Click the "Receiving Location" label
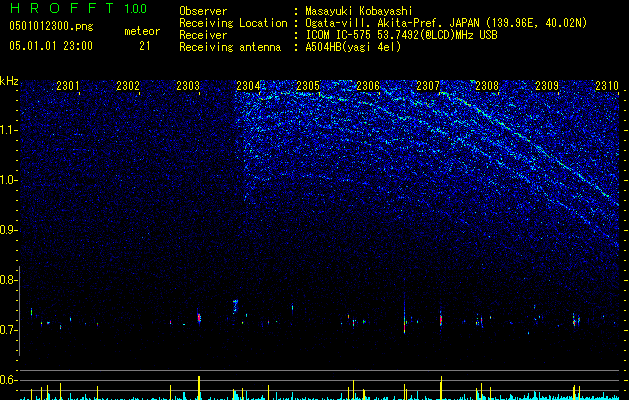The height and width of the screenshot is (400, 629). pos(233,23)
